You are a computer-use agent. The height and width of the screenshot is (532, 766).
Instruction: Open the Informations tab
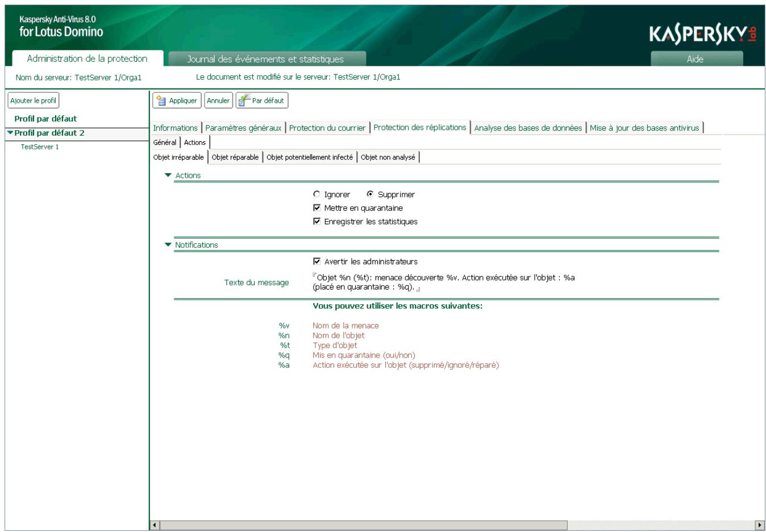176,128
